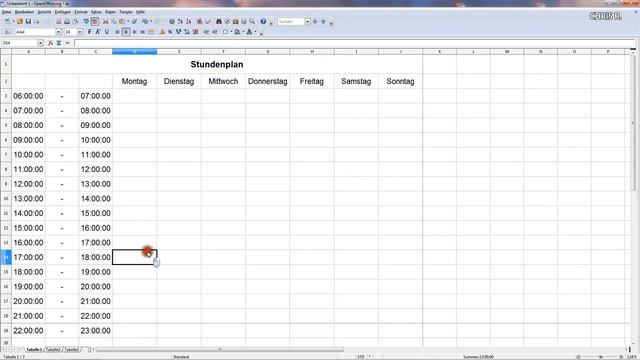Toggle Justified alignment
Image resolution: width=640 pixels, height=360 pixels.
pyautogui.click(x=143, y=32)
